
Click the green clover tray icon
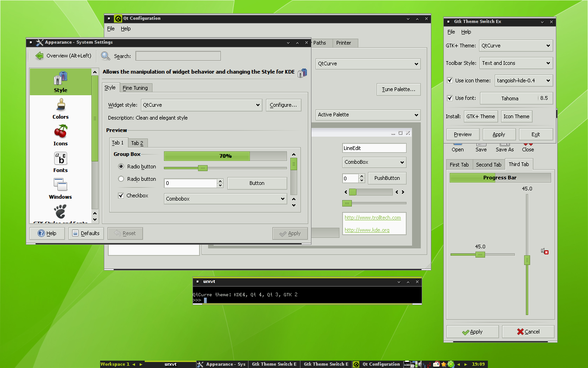pos(451,364)
